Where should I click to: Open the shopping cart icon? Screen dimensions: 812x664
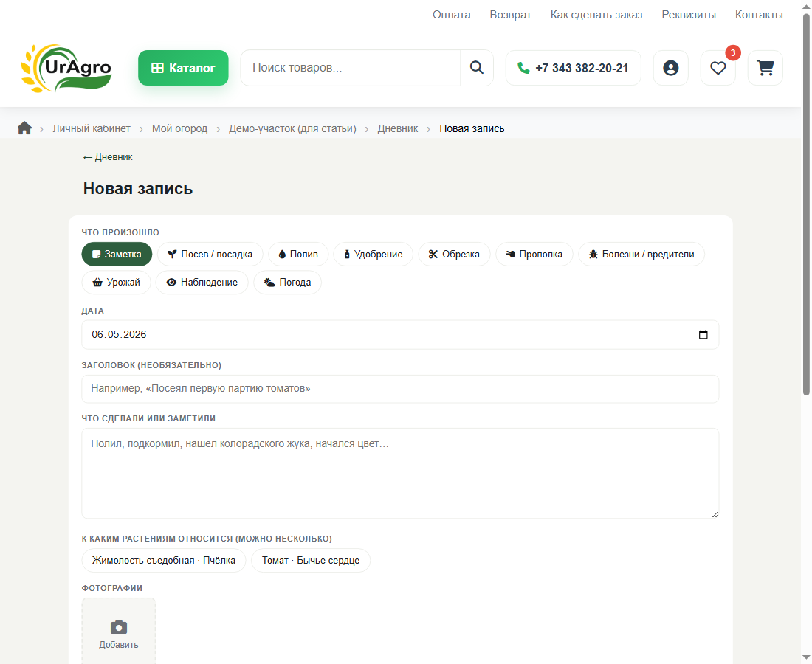(765, 68)
